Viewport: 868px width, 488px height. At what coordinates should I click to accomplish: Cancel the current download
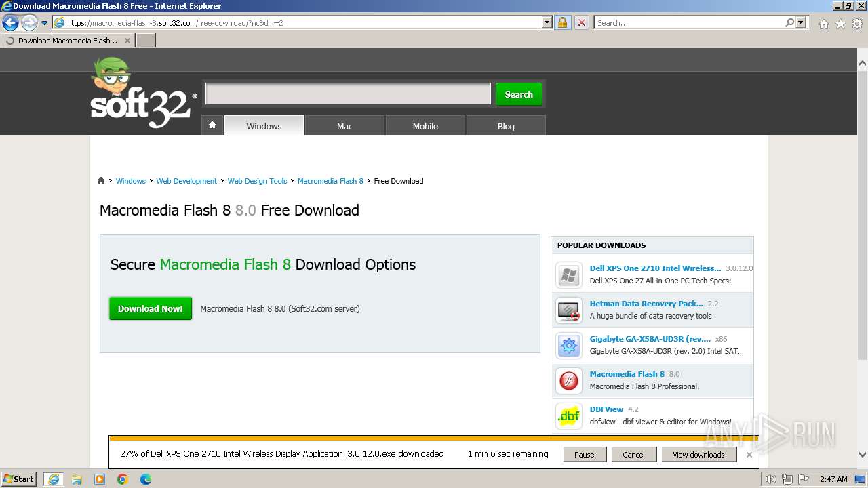point(633,455)
